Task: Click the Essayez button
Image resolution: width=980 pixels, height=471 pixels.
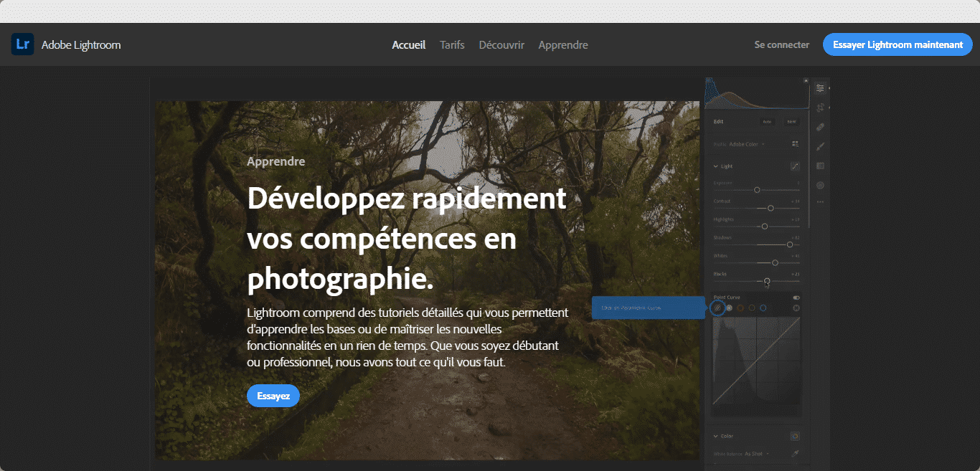Action: 273,396
